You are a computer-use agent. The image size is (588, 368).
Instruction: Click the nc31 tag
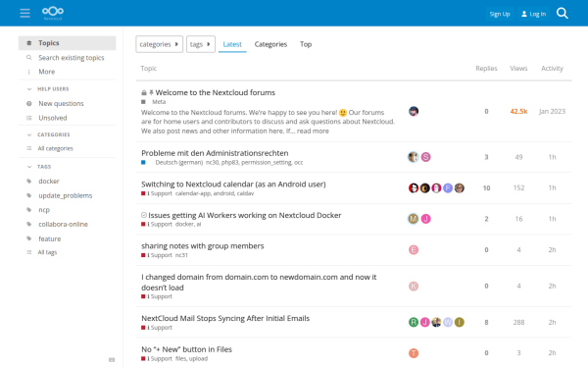pyautogui.click(x=181, y=255)
